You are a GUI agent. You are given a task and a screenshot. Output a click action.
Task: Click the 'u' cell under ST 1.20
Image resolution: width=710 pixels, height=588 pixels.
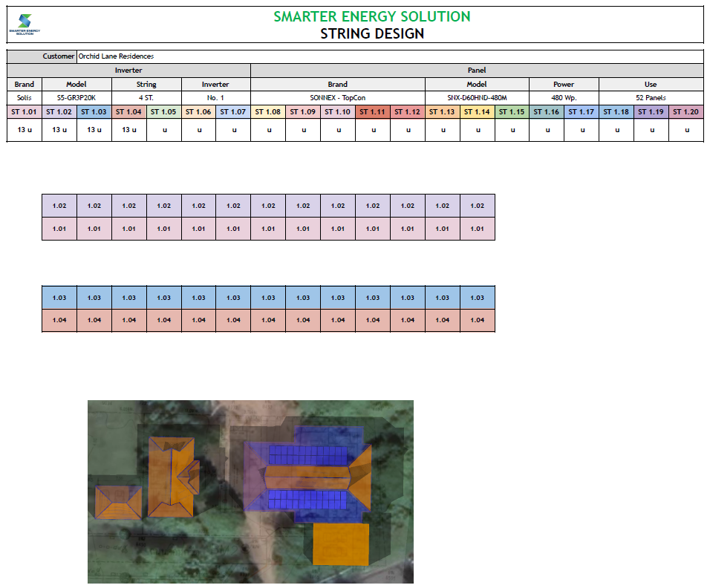click(686, 130)
